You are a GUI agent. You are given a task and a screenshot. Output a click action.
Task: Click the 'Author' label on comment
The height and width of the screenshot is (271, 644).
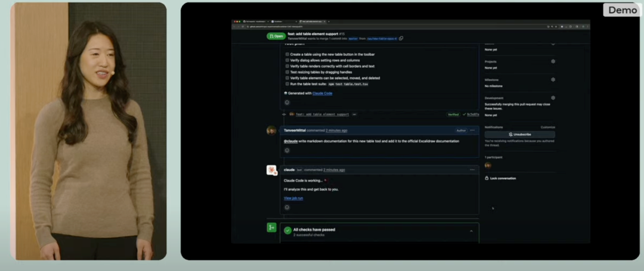461,130
